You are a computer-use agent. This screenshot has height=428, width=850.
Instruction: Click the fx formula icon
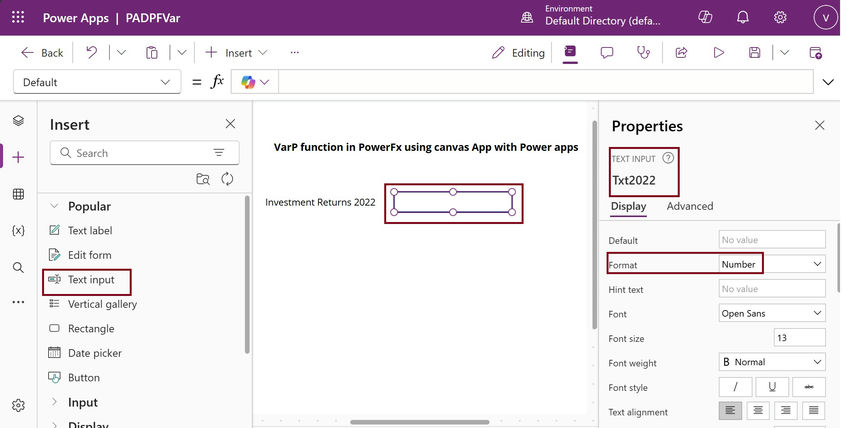[x=217, y=82]
